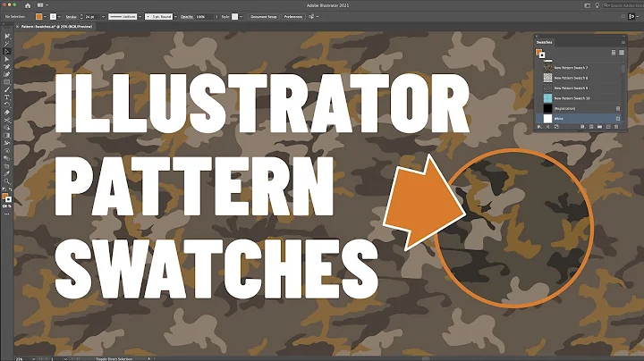This screenshot has height=361, width=644.
Task: Click opacity 100% field
Action: (x=205, y=16)
